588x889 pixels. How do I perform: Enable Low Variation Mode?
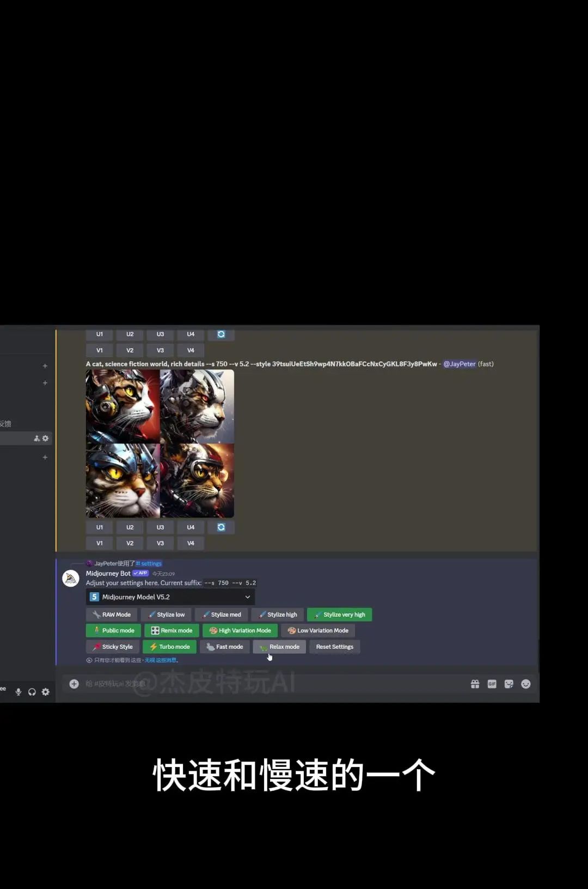318,631
